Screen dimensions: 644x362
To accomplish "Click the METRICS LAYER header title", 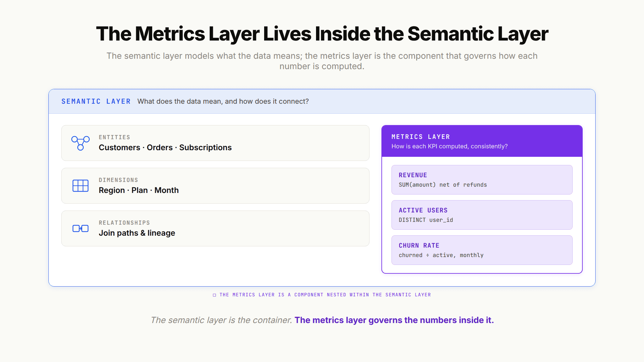I will (x=421, y=137).
